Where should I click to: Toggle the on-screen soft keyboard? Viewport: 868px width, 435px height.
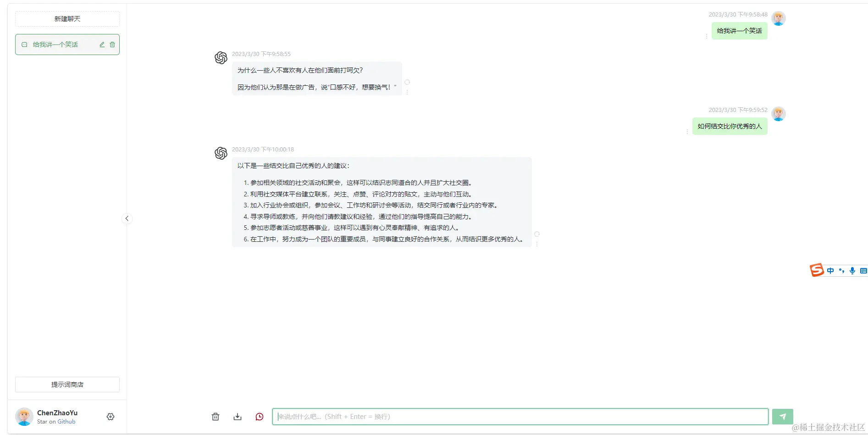click(864, 270)
